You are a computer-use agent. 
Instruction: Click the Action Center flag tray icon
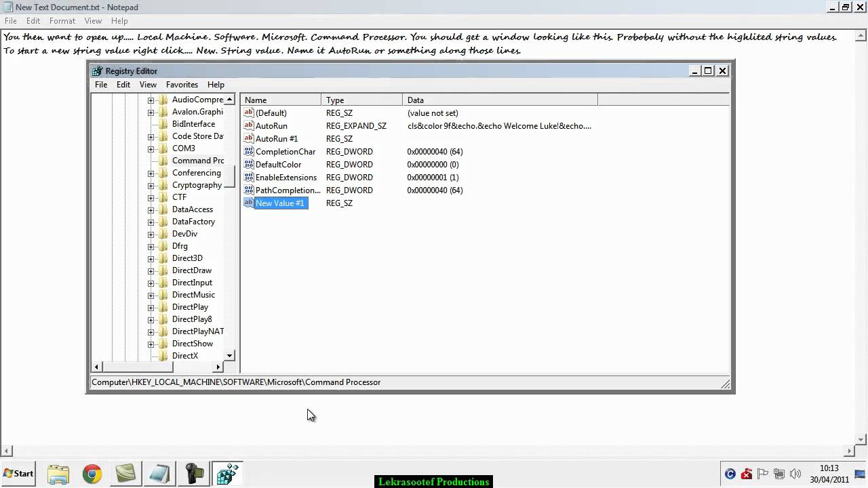coord(763,474)
